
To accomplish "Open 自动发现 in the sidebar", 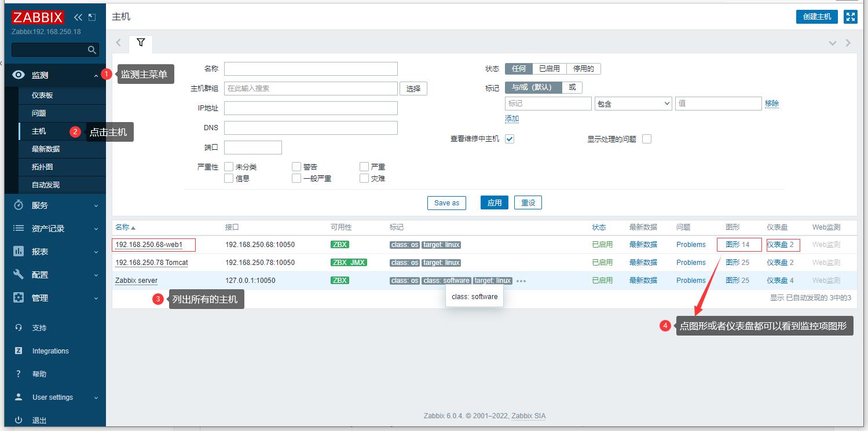I will pos(46,185).
